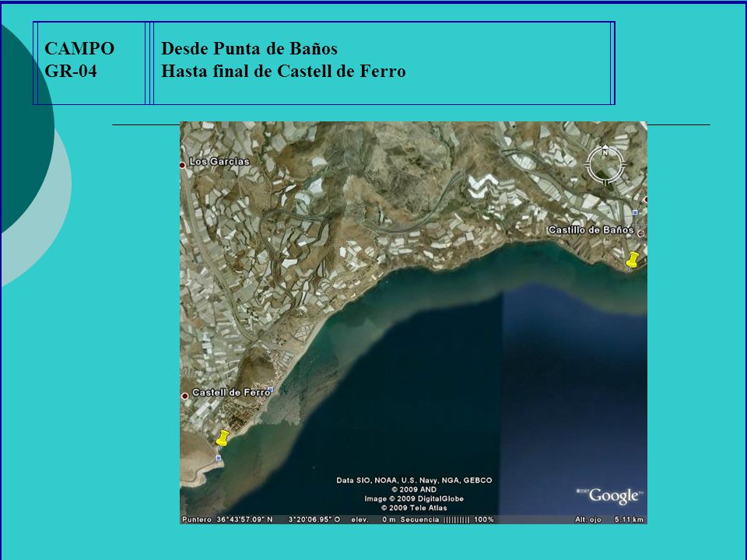Click the blue square marker above the Castillo de Baños label
The height and width of the screenshot is (560, 747).
pyautogui.click(x=635, y=212)
